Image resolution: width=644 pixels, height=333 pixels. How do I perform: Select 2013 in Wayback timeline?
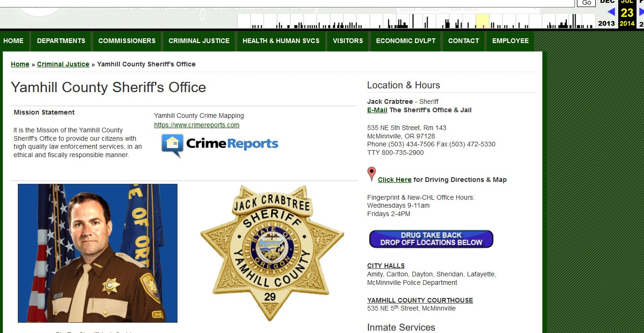click(x=607, y=23)
